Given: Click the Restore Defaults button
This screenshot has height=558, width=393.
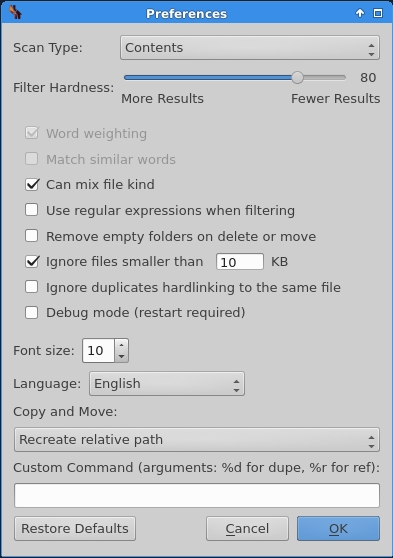Looking at the screenshot, I should (75, 529).
